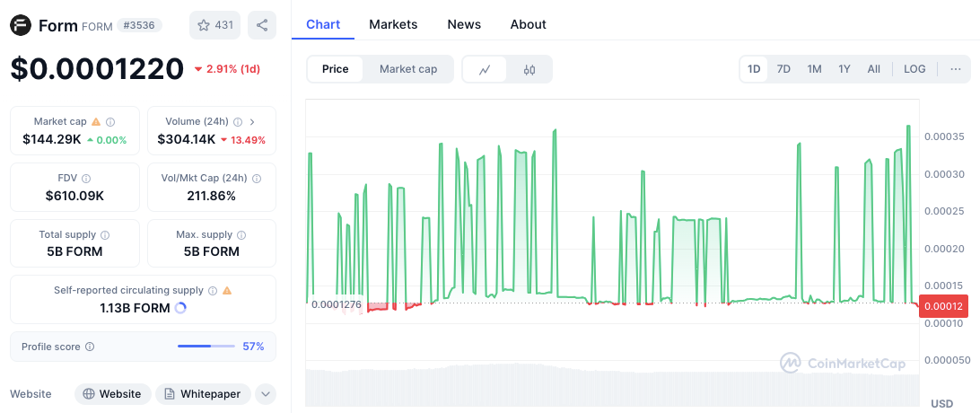The height and width of the screenshot is (413, 980).
Task: Click the 1.13B FORM circulating supply value
Action: tap(135, 308)
